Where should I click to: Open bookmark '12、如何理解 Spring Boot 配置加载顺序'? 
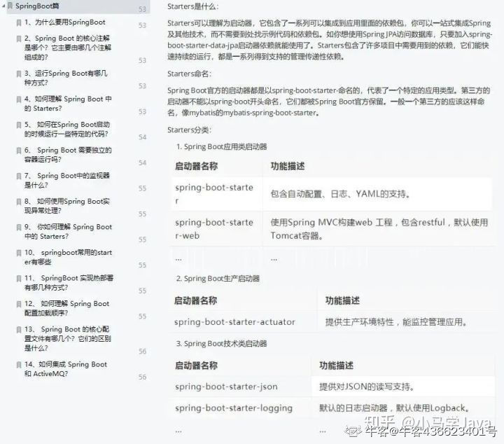[67, 308]
